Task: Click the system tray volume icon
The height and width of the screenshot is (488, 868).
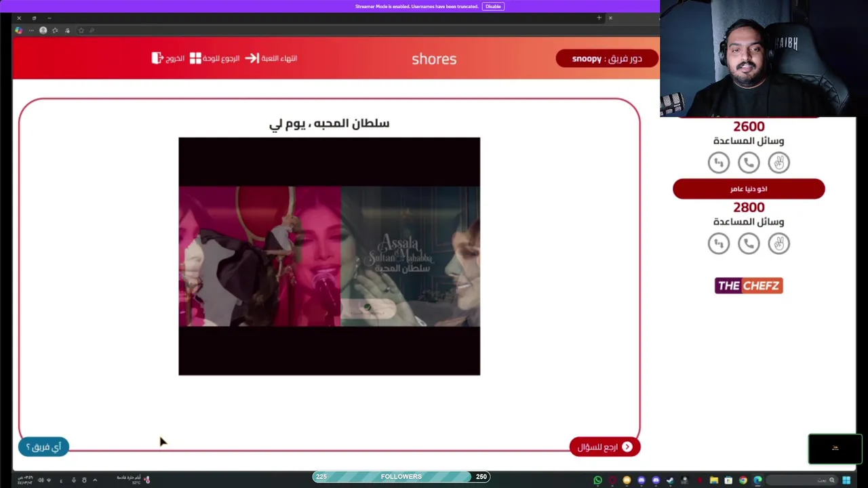Action: pos(41,481)
